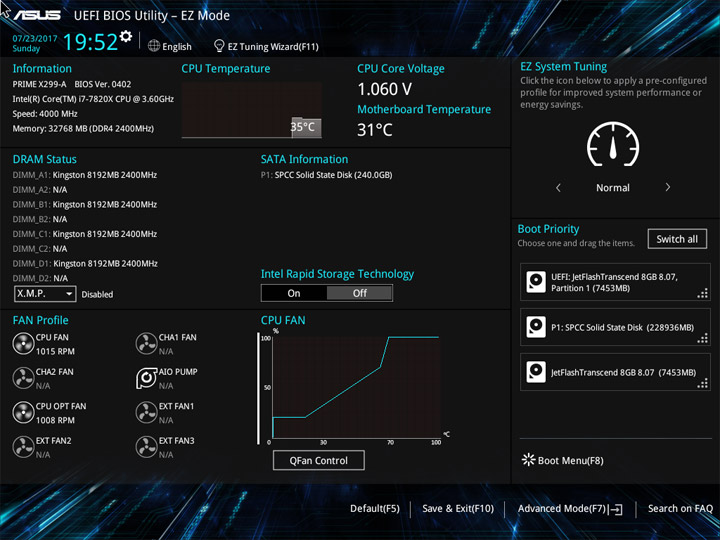720x540 pixels.
Task: Click the EZ Tuning Wizard lightbulb icon
Action: (x=219, y=45)
